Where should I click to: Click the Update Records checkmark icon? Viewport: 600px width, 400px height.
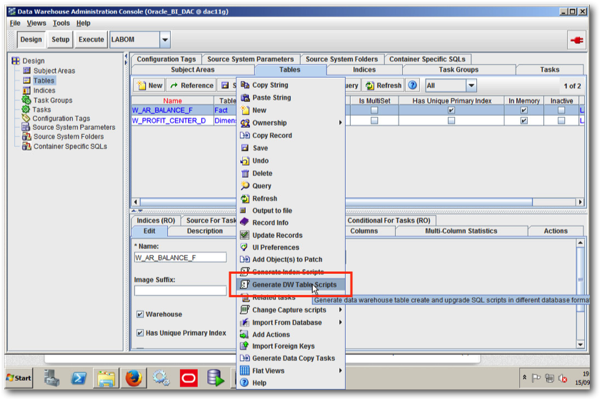coord(245,235)
